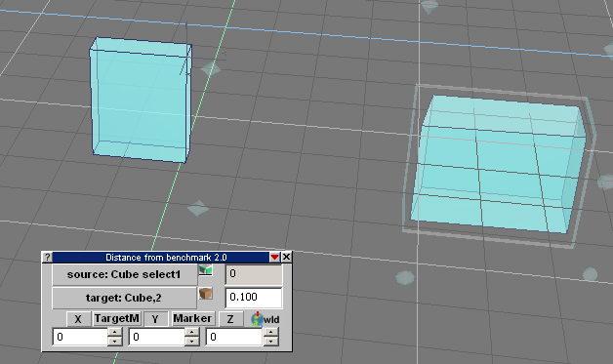Close the Distance from benchmark panel

[x=287, y=257]
